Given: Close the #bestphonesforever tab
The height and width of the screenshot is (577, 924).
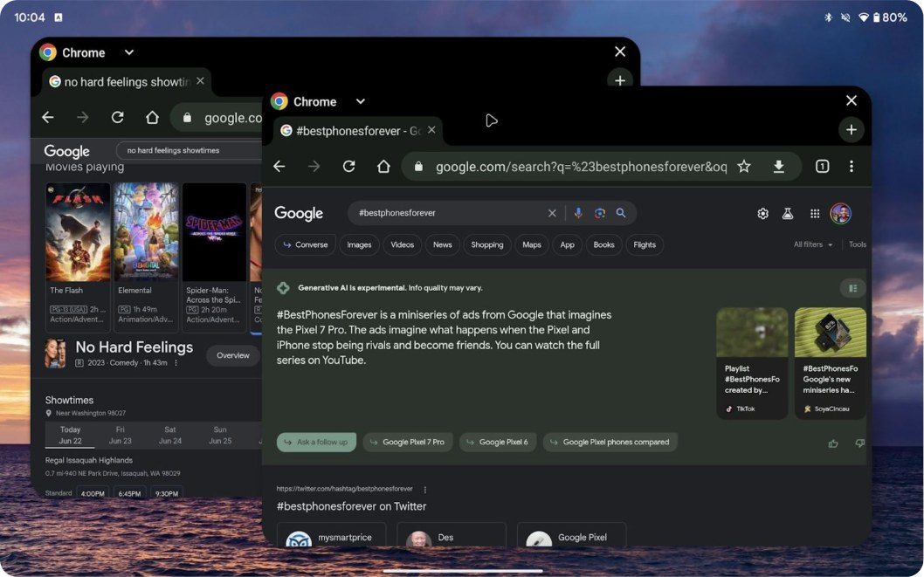Looking at the screenshot, I should click(431, 129).
